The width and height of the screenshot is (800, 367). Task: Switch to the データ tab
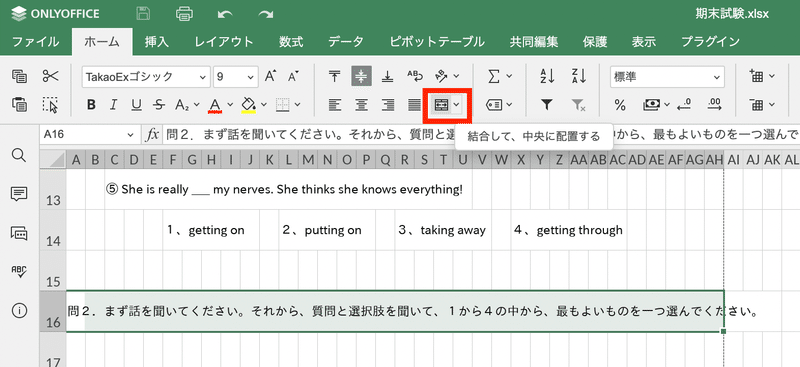[x=346, y=41]
